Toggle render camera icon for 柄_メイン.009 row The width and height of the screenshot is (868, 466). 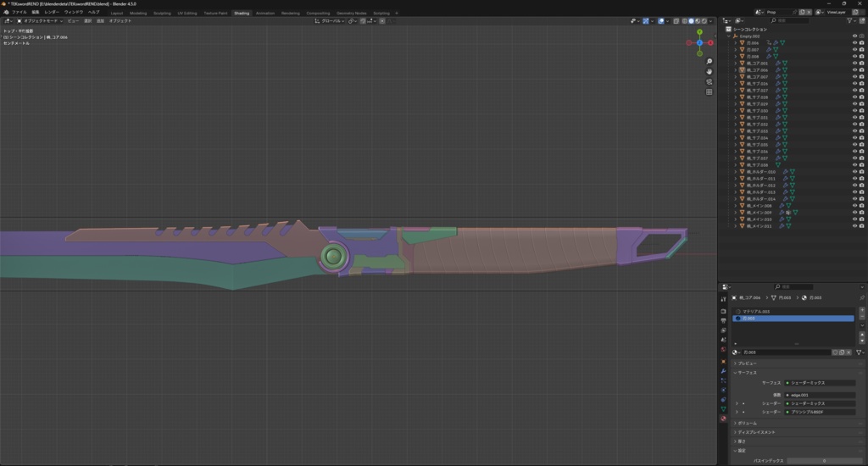pos(861,213)
